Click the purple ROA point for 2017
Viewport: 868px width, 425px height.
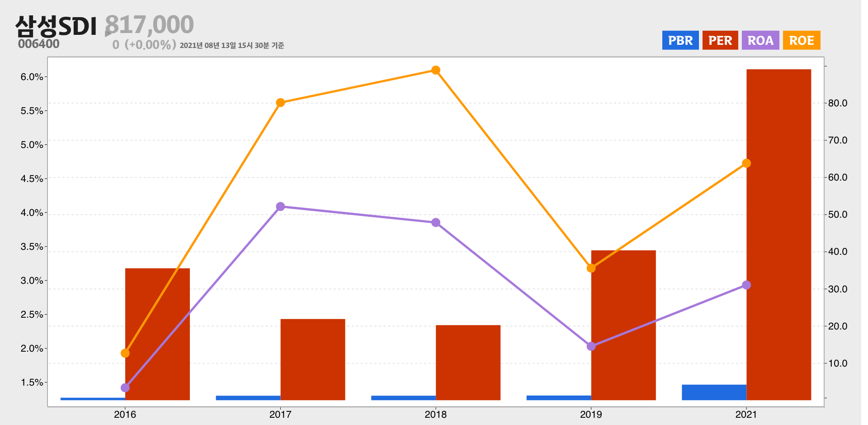click(x=280, y=206)
